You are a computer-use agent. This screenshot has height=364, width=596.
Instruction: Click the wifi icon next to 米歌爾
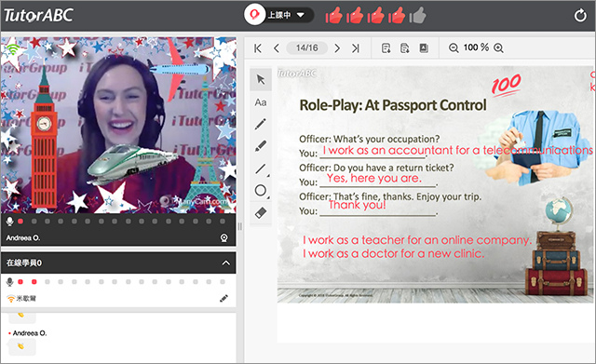[10, 299]
